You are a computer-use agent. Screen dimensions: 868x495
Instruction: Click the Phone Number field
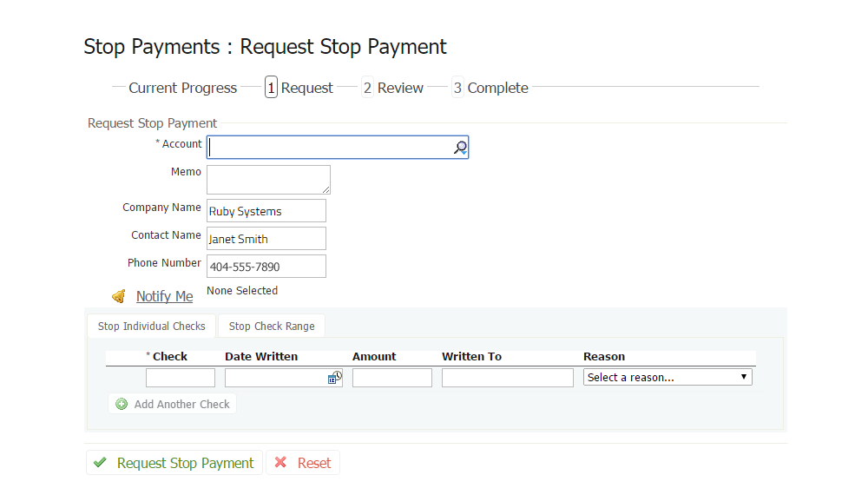pos(266,267)
